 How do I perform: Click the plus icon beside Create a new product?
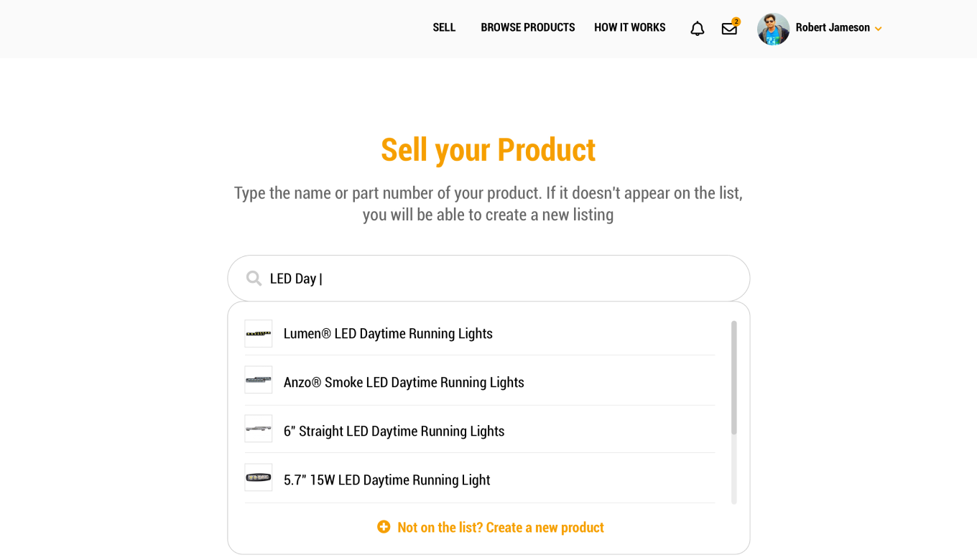[384, 527]
